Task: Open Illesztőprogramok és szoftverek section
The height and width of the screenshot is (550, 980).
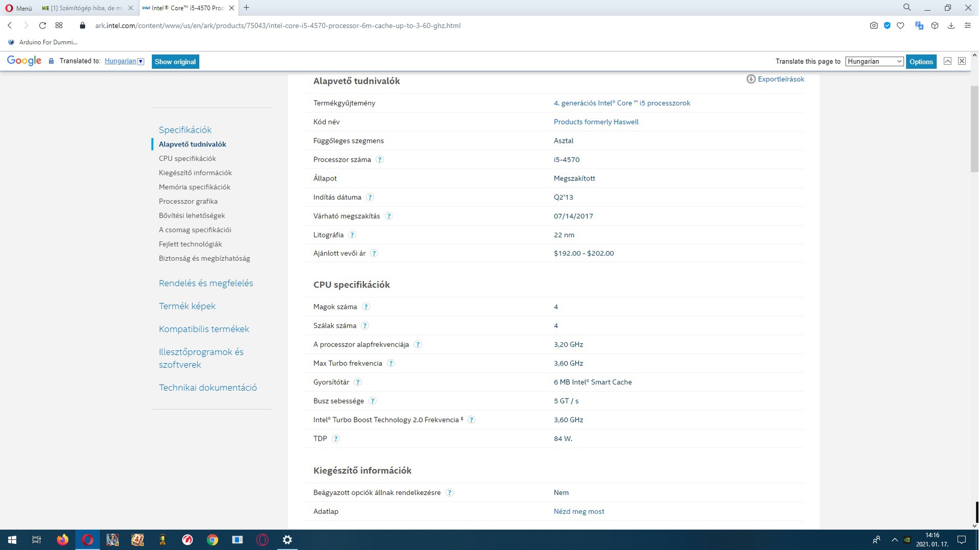Action: click(x=201, y=358)
